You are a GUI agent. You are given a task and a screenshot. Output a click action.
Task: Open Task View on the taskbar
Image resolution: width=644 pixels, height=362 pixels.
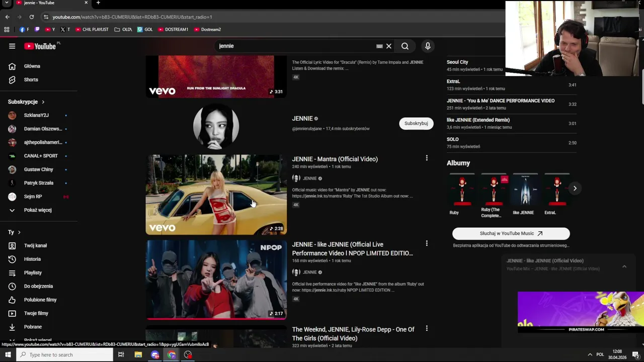[x=121, y=355]
